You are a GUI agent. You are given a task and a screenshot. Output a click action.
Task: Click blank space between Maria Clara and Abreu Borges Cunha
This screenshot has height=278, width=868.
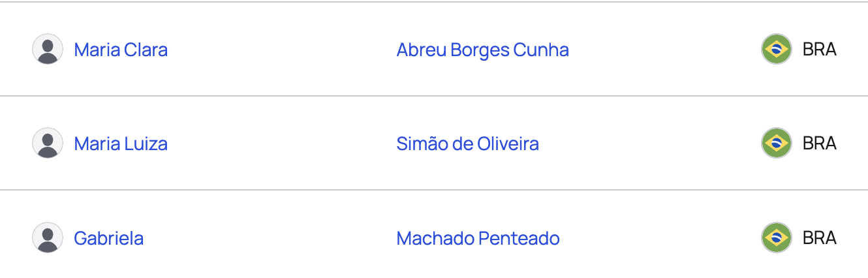(x=282, y=50)
